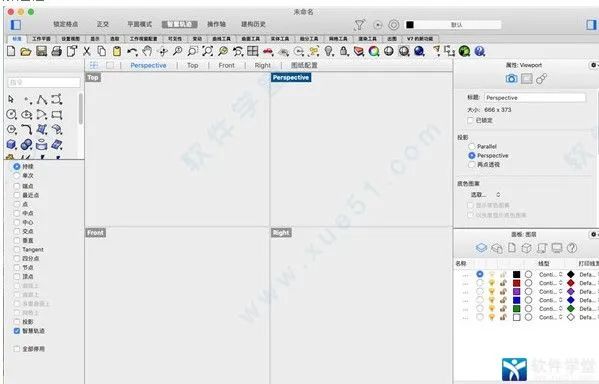Select the 持续 radio button
The height and width of the screenshot is (384, 599).
point(16,167)
